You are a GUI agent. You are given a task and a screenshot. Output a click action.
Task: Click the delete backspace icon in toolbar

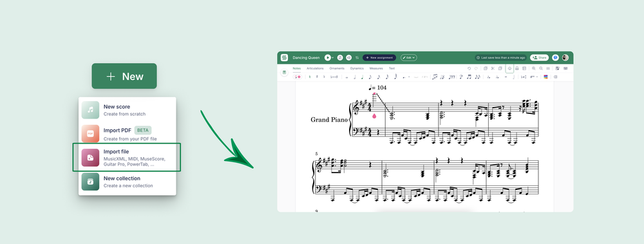(555, 77)
